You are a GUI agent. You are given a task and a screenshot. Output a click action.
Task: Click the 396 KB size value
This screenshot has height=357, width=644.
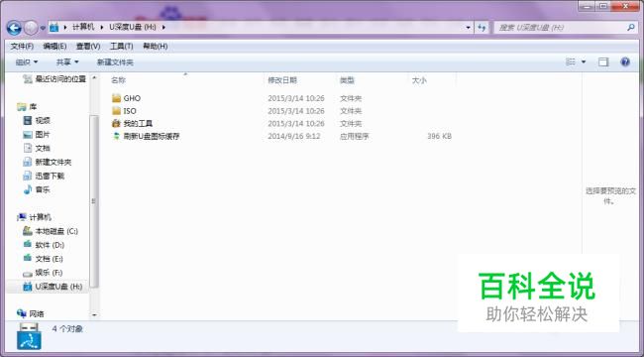click(x=439, y=136)
